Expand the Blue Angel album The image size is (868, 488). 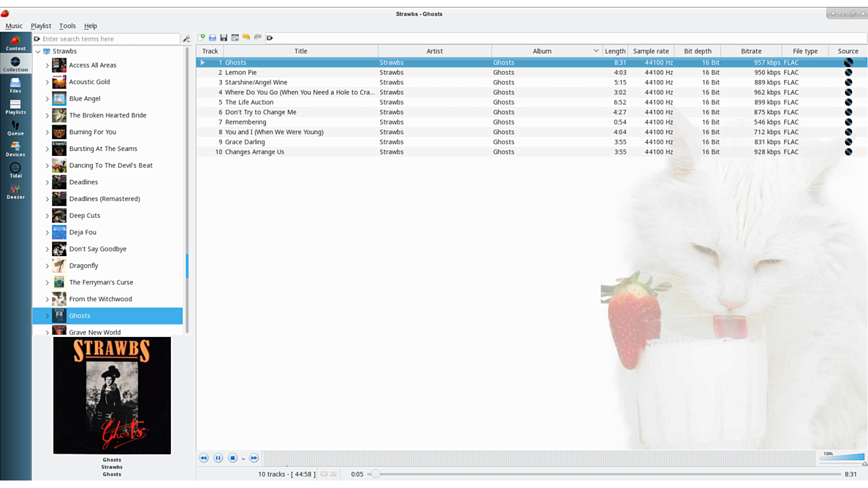(47, 99)
